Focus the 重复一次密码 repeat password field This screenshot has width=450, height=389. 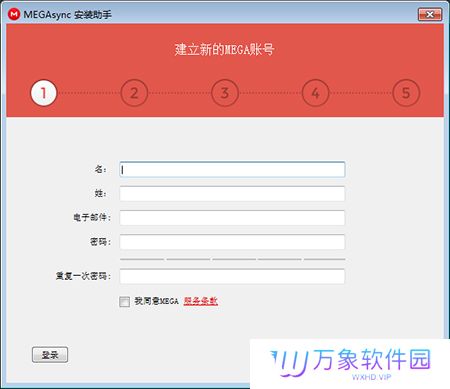pos(232,276)
